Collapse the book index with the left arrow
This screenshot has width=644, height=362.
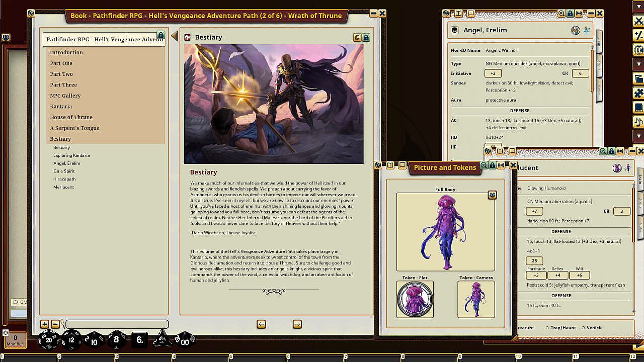[175, 36]
